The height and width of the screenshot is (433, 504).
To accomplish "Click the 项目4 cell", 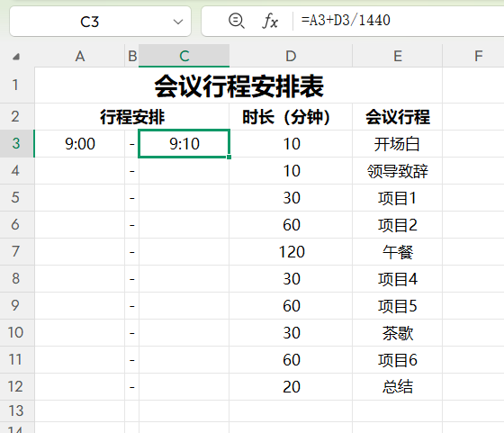I will pyautogui.click(x=397, y=279).
